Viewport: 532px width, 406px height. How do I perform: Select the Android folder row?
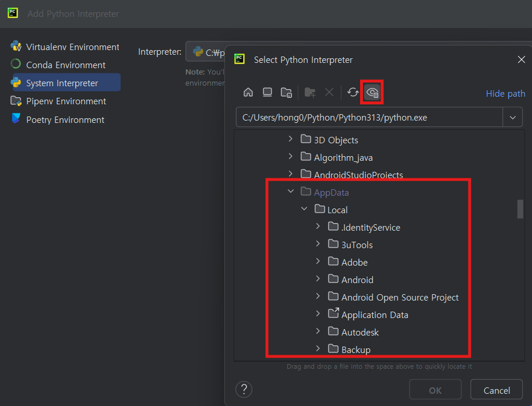(x=350, y=280)
